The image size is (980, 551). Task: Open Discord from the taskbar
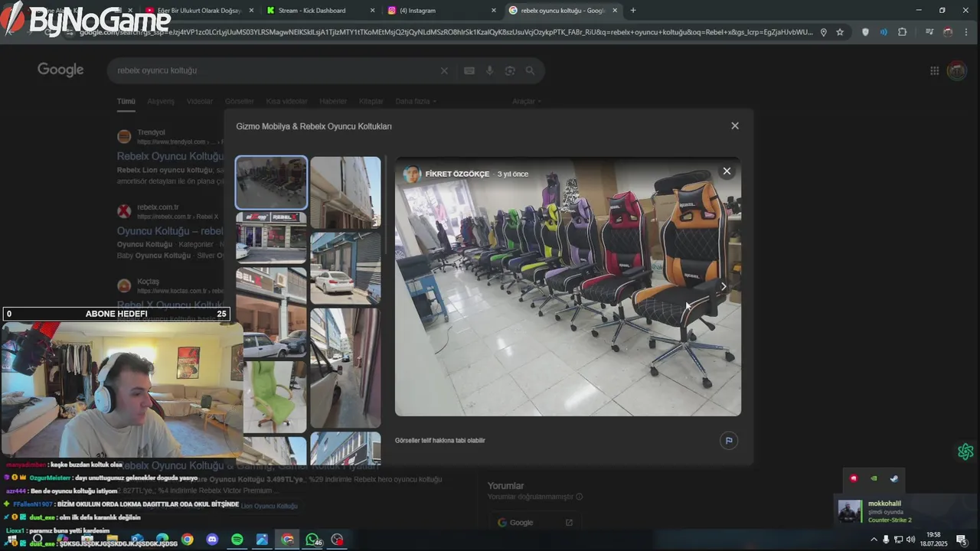point(212,540)
